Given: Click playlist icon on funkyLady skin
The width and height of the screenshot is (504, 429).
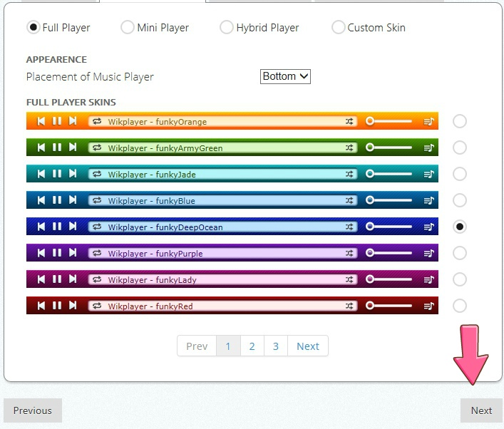Looking at the screenshot, I should [x=428, y=279].
